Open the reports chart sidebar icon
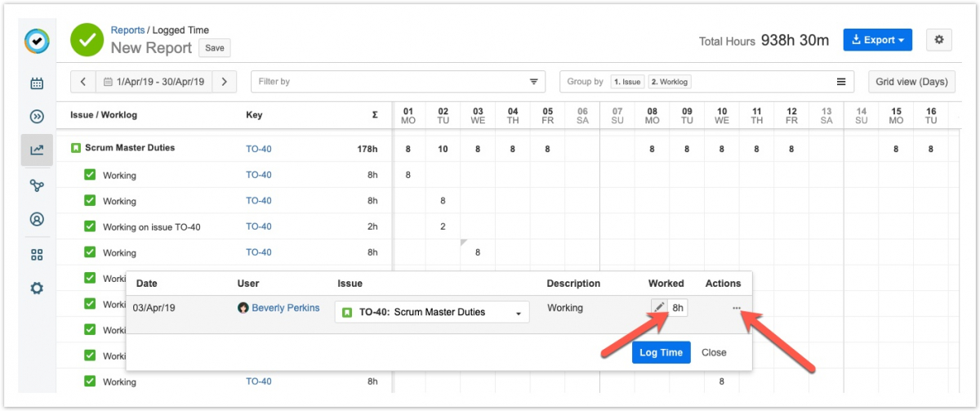980x411 pixels. click(37, 150)
